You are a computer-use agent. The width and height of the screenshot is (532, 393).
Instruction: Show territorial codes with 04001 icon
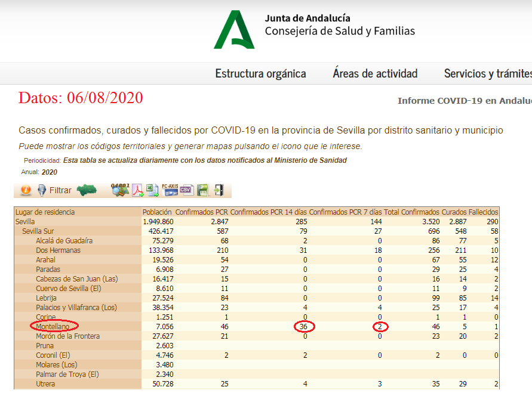tap(120, 190)
